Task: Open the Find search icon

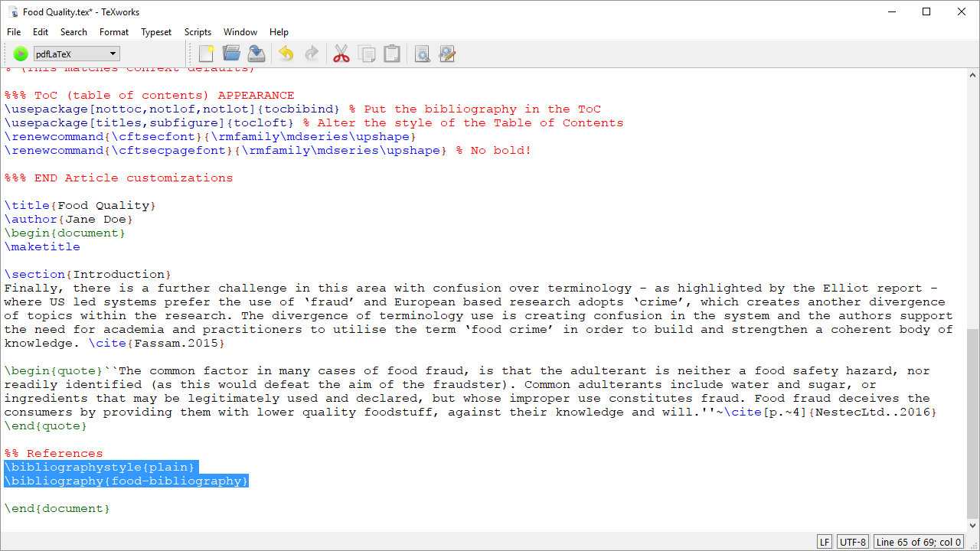Action: 422,54
